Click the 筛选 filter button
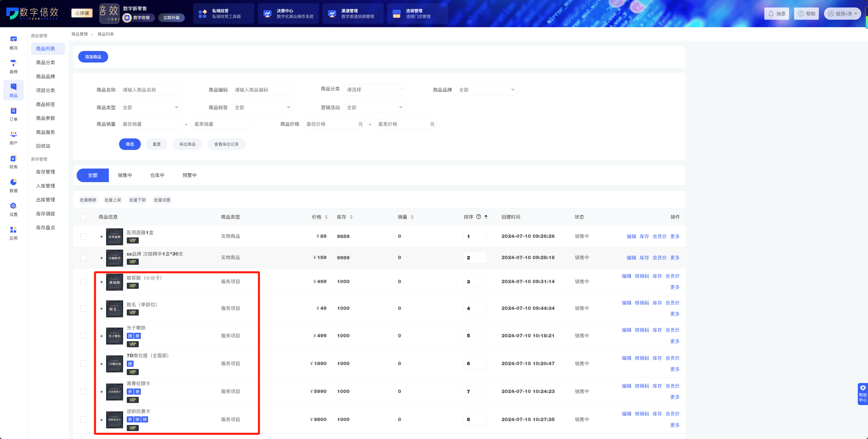Viewport: 868px width, 439px height. coord(130,144)
